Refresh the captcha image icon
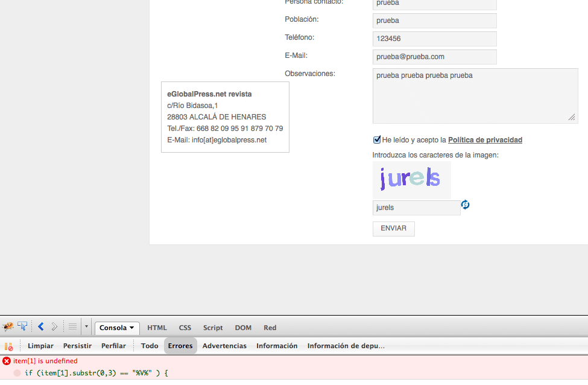 click(466, 205)
